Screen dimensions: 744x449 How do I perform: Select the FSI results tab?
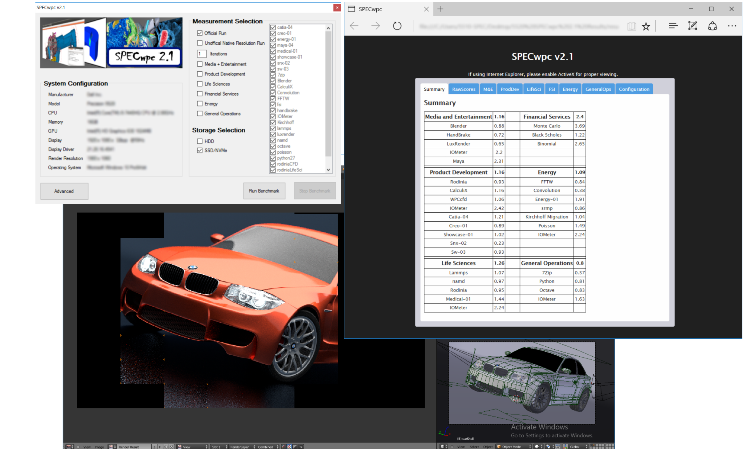click(551, 89)
